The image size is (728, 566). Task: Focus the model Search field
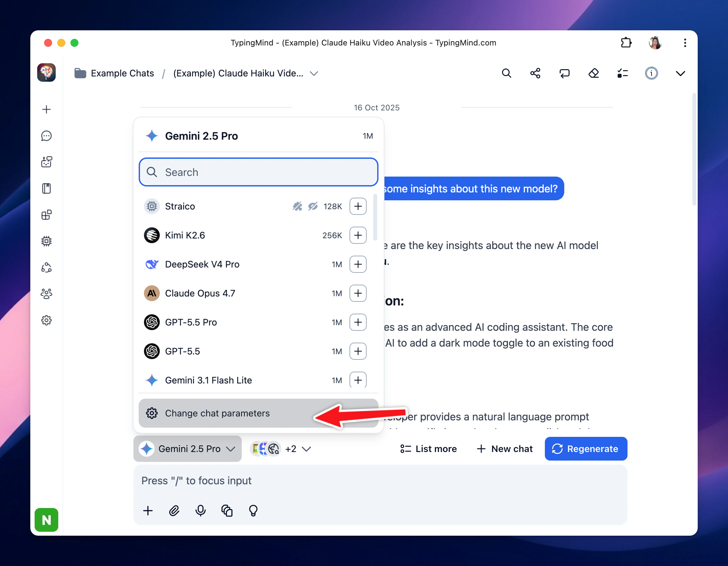coord(258,172)
